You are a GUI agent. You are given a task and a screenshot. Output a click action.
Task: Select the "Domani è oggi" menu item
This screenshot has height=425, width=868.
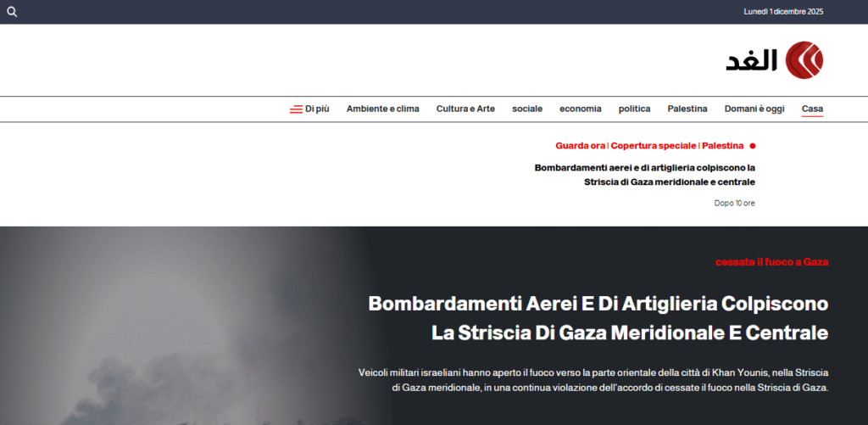click(x=754, y=109)
